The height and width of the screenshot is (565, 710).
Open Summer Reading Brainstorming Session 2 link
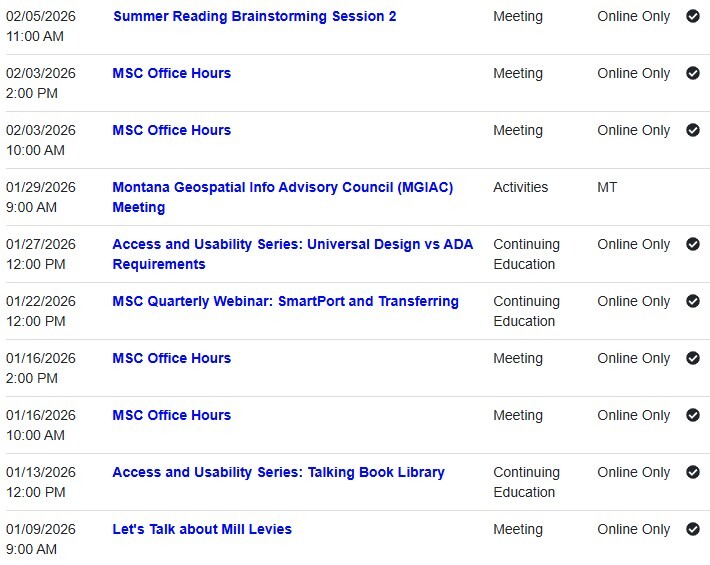(254, 16)
